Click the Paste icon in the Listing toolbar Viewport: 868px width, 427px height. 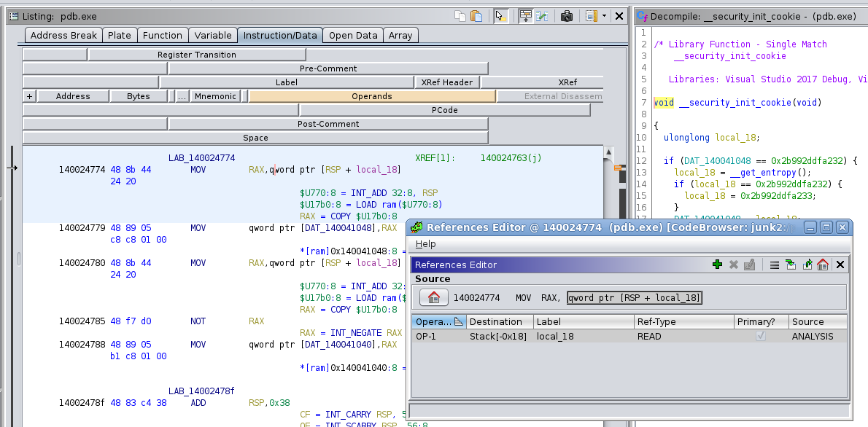(x=476, y=15)
